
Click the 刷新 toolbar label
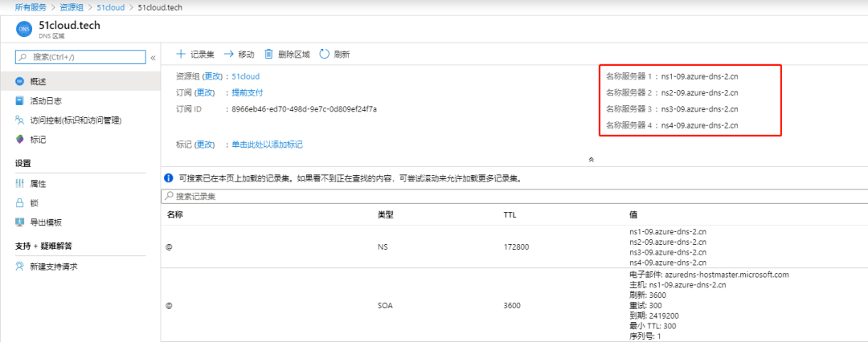click(342, 55)
